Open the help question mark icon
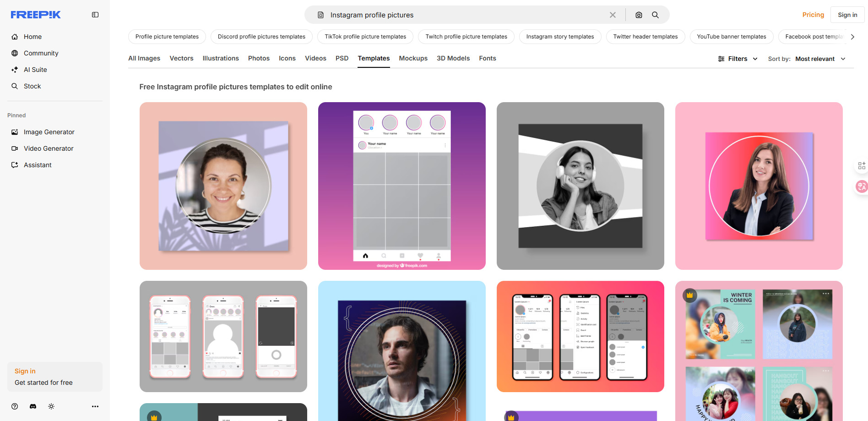Image resolution: width=868 pixels, height=421 pixels. [15, 406]
